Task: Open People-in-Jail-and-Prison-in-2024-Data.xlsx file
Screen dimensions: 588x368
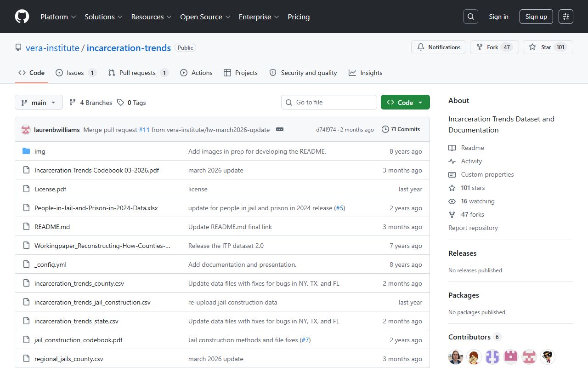Action: [x=96, y=208]
